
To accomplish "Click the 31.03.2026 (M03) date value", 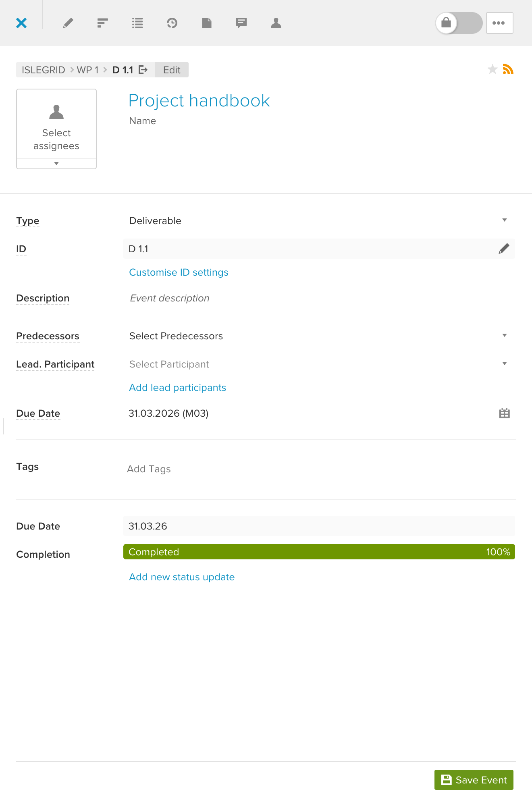I will click(x=168, y=413).
